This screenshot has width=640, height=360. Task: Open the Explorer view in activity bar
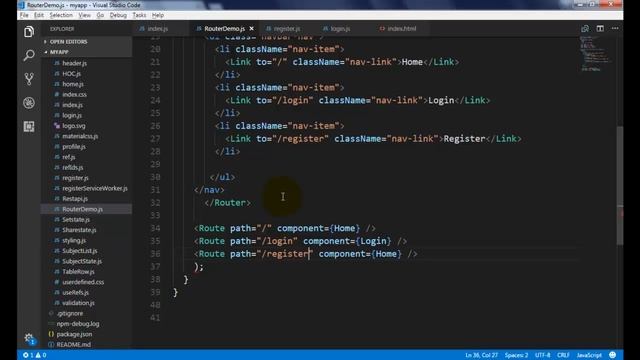(x=29, y=31)
